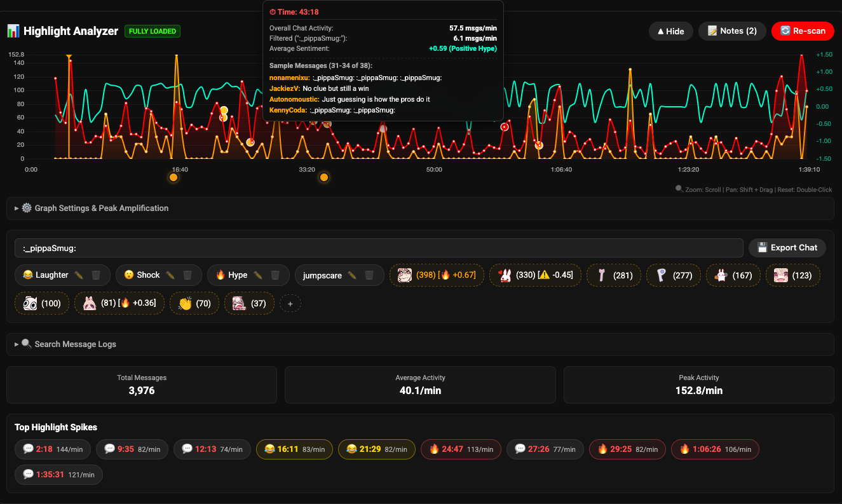Select the Laughter filter chip label
This screenshot has height=504, width=842.
(x=46, y=275)
